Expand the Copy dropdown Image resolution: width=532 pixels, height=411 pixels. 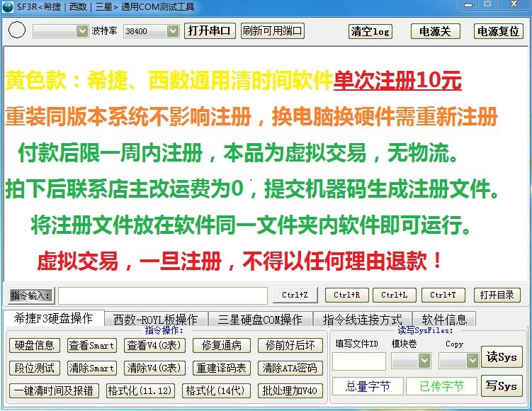pyautogui.click(x=472, y=361)
